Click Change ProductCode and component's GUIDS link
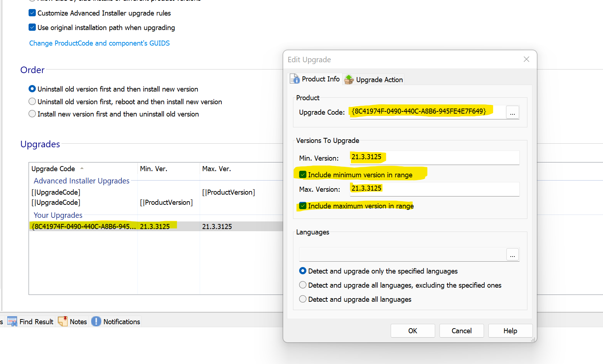The image size is (603, 364). tap(99, 43)
